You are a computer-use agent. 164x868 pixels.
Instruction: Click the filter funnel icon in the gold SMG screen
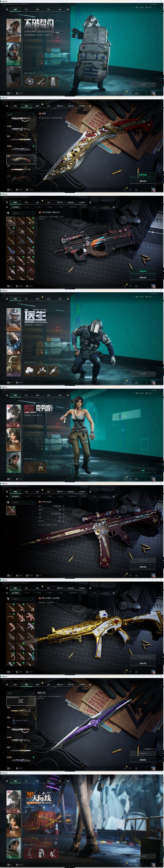[8, 599]
